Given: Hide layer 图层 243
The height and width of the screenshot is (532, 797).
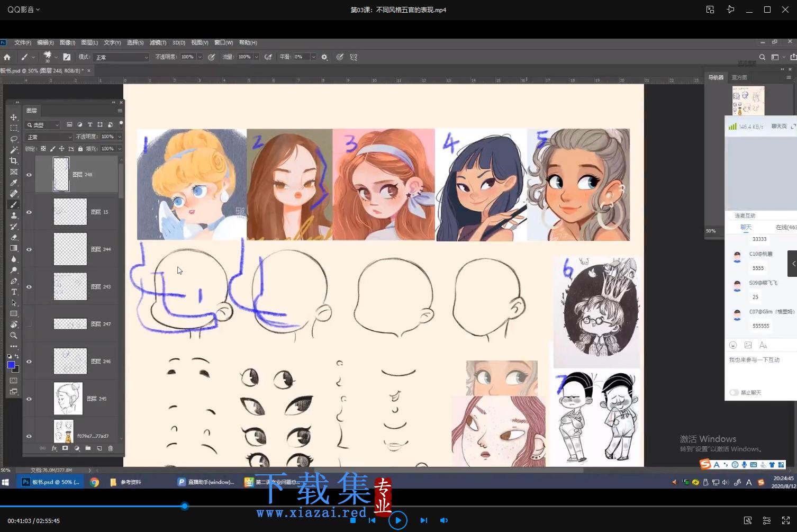Looking at the screenshot, I should (29, 287).
